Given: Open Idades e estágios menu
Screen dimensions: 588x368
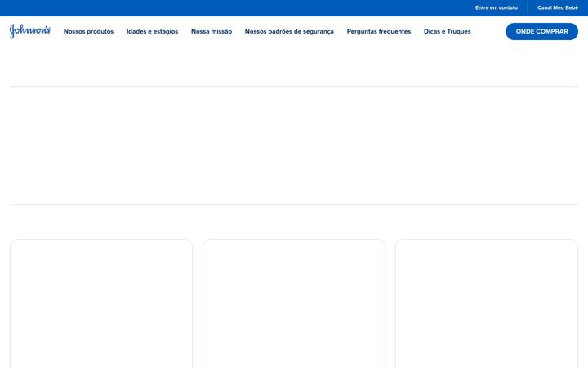Looking at the screenshot, I should [x=152, y=32].
